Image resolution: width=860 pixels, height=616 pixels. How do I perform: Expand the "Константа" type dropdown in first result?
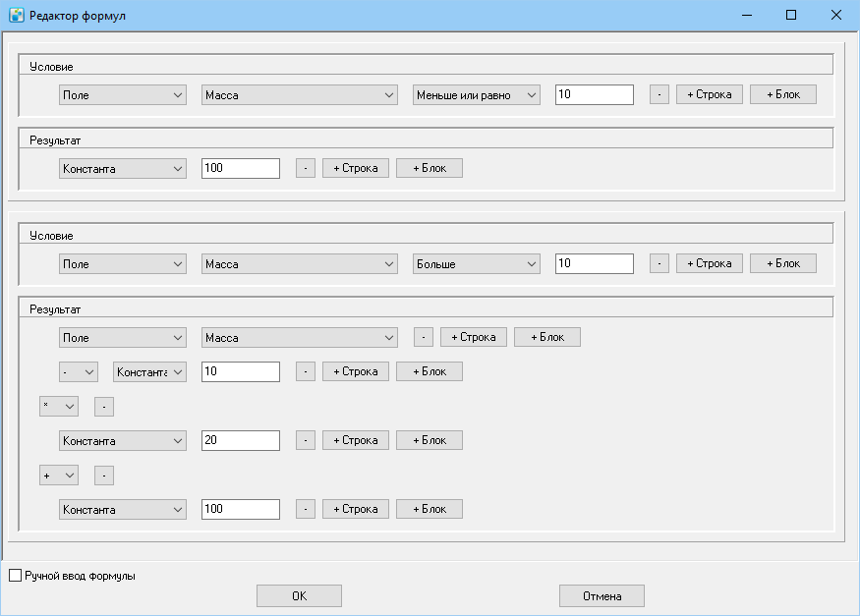coord(123,168)
